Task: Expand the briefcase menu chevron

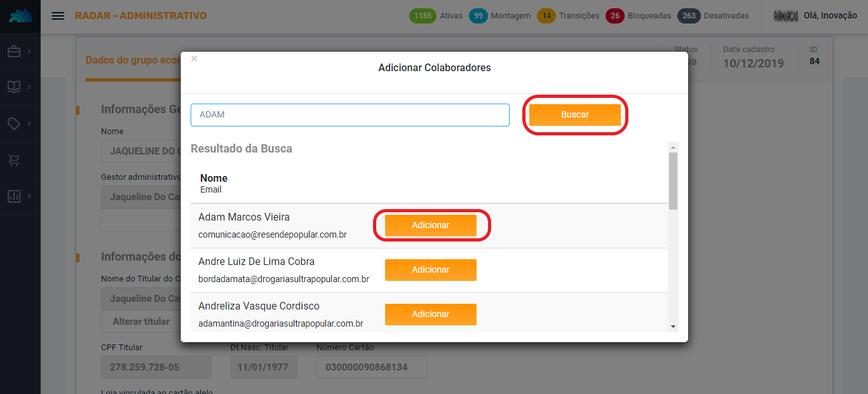Action: [x=29, y=51]
